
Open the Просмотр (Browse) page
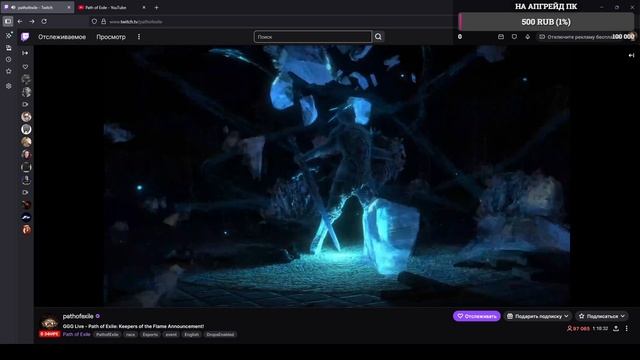[111, 37]
